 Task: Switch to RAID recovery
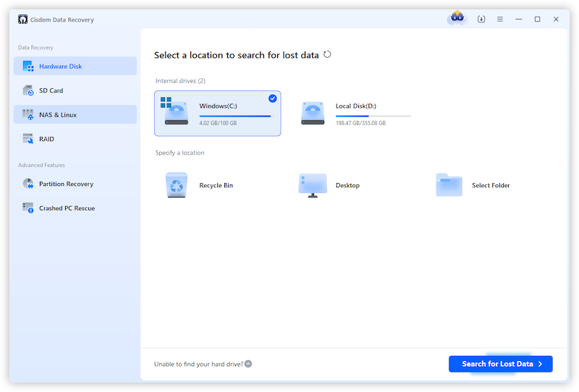tap(75, 139)
